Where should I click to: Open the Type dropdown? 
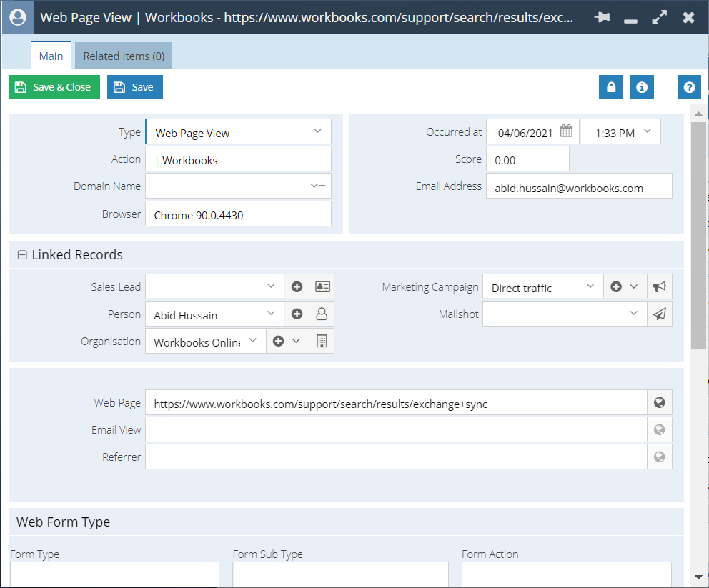318,131
